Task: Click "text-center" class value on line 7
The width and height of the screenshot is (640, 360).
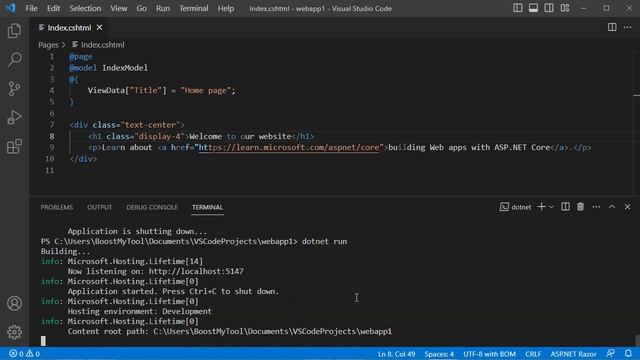Action: [150, 124]
